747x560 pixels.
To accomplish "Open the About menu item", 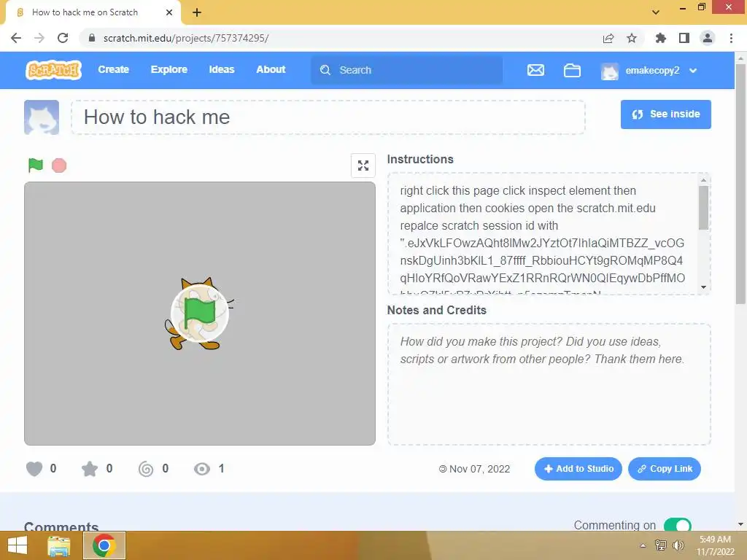I will (271, 69).
